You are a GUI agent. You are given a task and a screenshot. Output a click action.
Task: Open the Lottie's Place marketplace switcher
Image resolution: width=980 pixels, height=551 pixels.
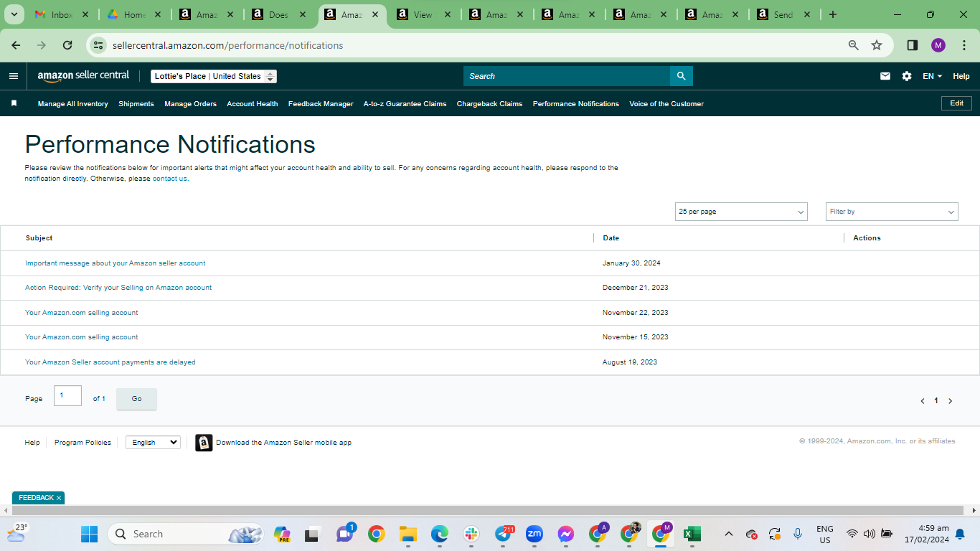pyautogui.click(x=214, y=76)
